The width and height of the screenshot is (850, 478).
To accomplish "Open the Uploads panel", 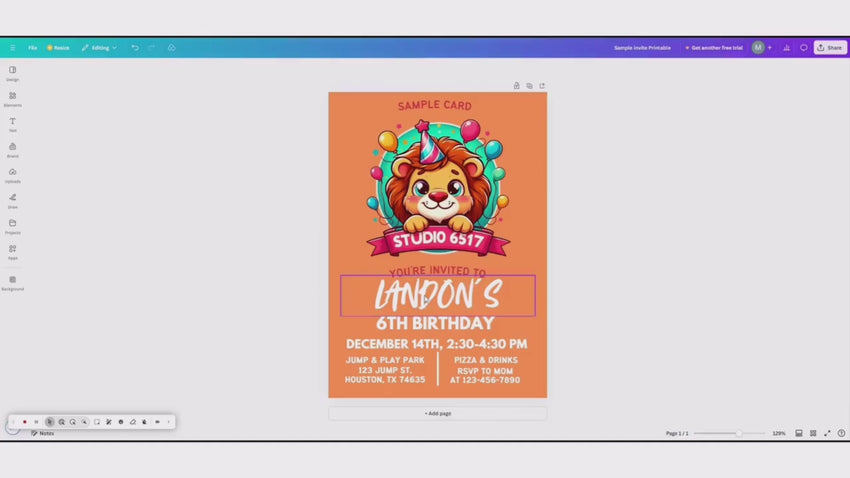I will point(12,175).
